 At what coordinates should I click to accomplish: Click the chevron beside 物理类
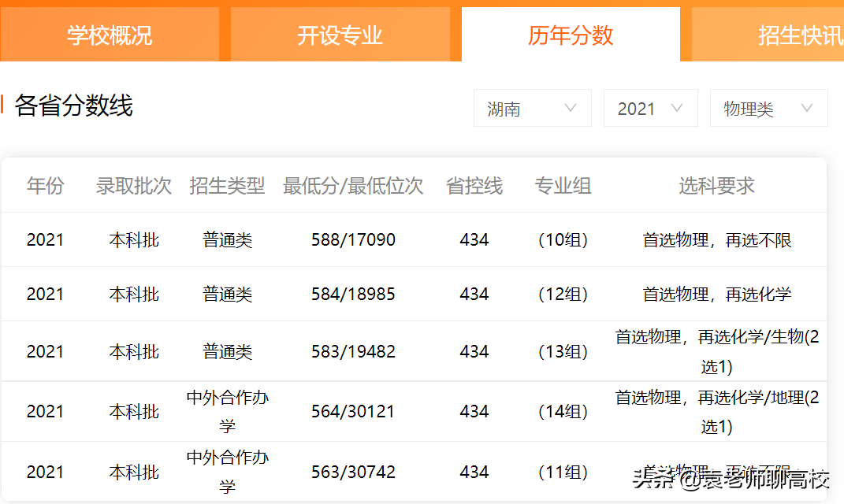click(807, 108)
